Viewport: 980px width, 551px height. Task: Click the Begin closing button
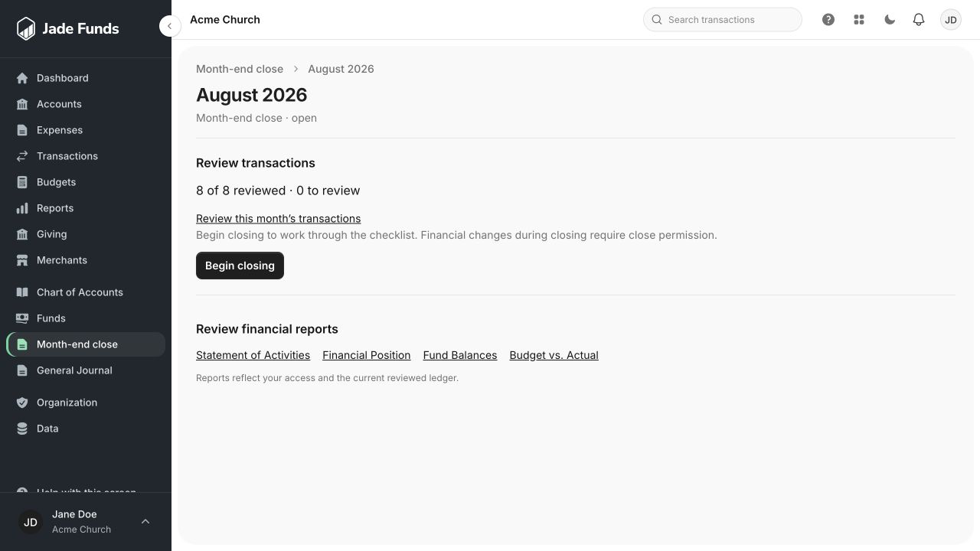pos(240,266)
